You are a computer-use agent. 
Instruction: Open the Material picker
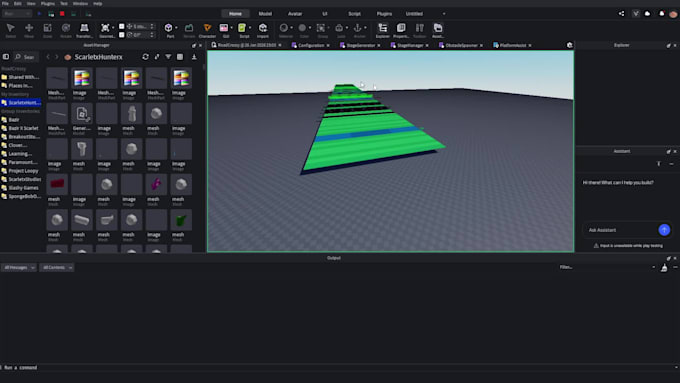[x=284, y=28]
